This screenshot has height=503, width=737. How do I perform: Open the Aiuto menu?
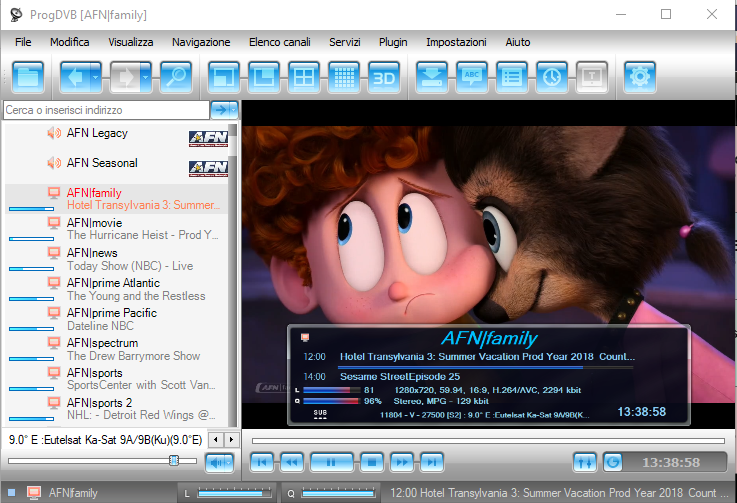(x=517, y=42)
